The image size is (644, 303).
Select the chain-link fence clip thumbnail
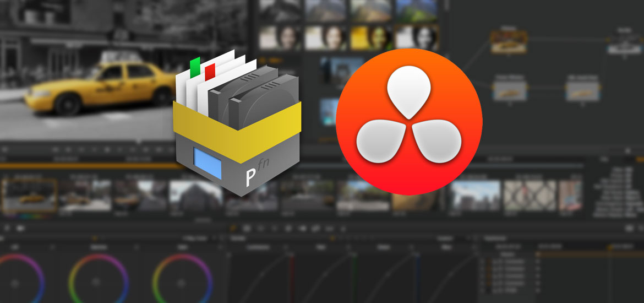[530, 195]
